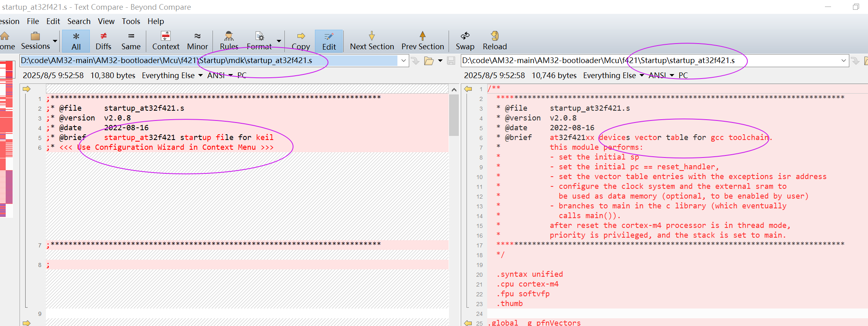This screenshot has height=326, width=868.
Task: Open the Search menu
Action: pos(79,21)
